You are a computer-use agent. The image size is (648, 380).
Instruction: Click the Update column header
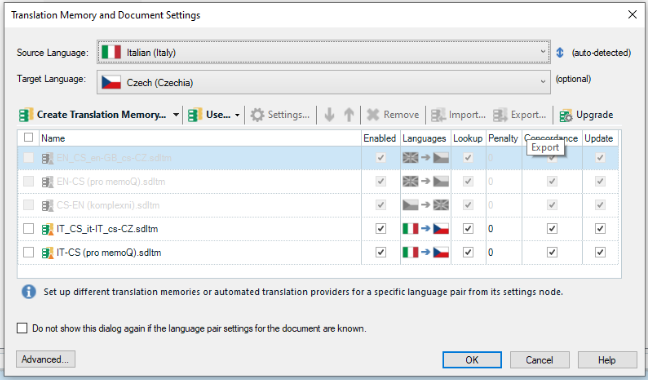[599, 138]
